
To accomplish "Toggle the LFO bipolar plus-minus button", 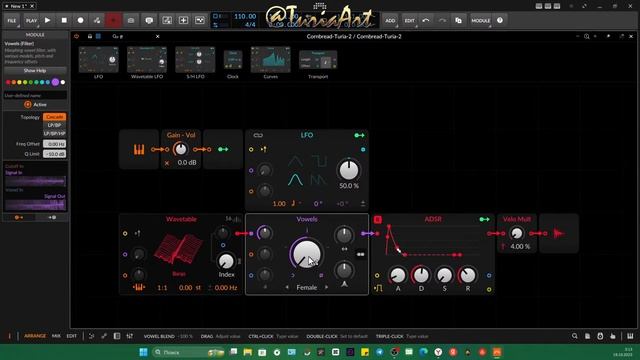I will (363, 203).
